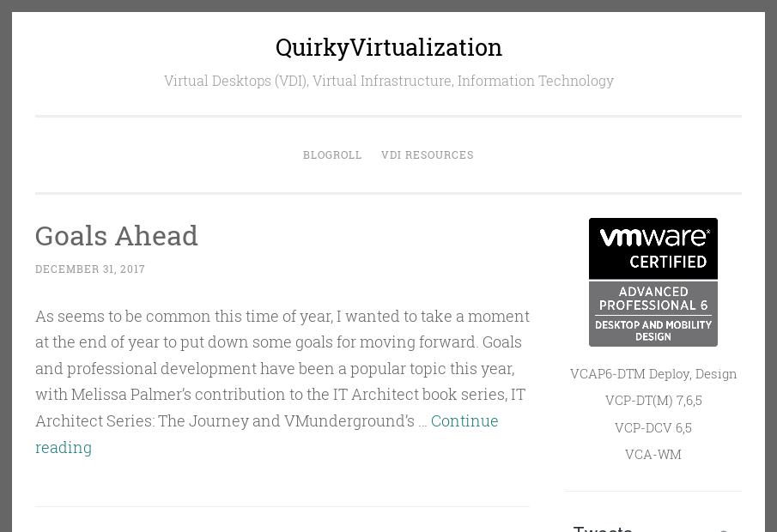
Task: Click the VCP-DT(M) 7,6,5 certification line
Action: pyautogui.click(x=653, y=401)
